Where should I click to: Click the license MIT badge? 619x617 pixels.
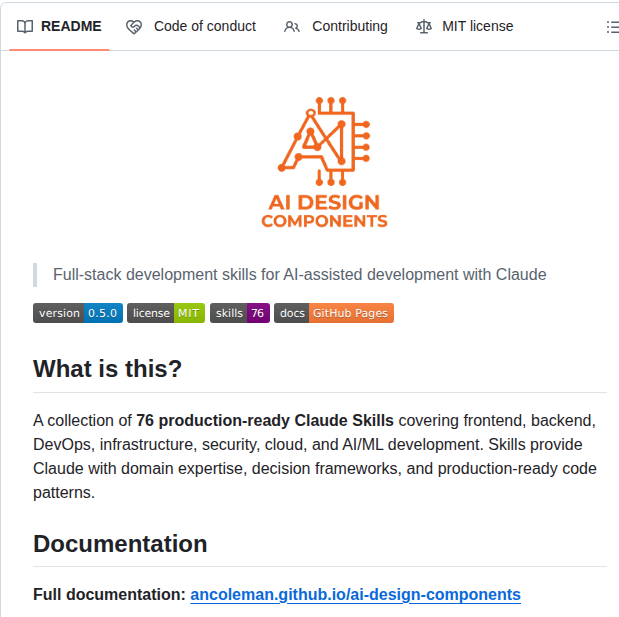tap(166, 313)
